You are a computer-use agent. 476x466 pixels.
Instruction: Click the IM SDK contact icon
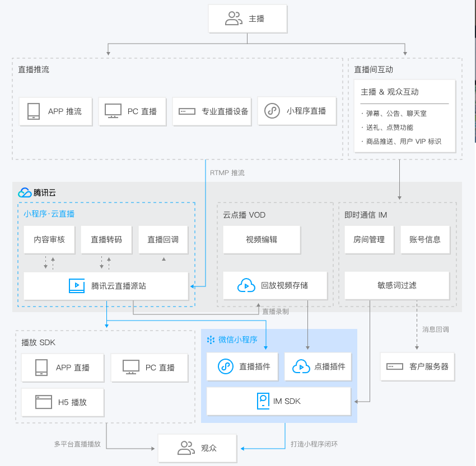[263, 401]
